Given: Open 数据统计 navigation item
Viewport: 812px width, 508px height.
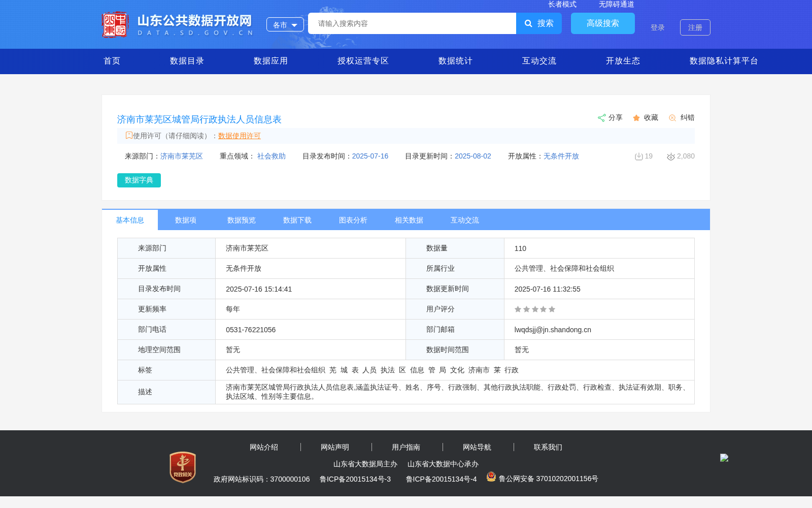Looking at the screenshot, I should pos(456,61).
